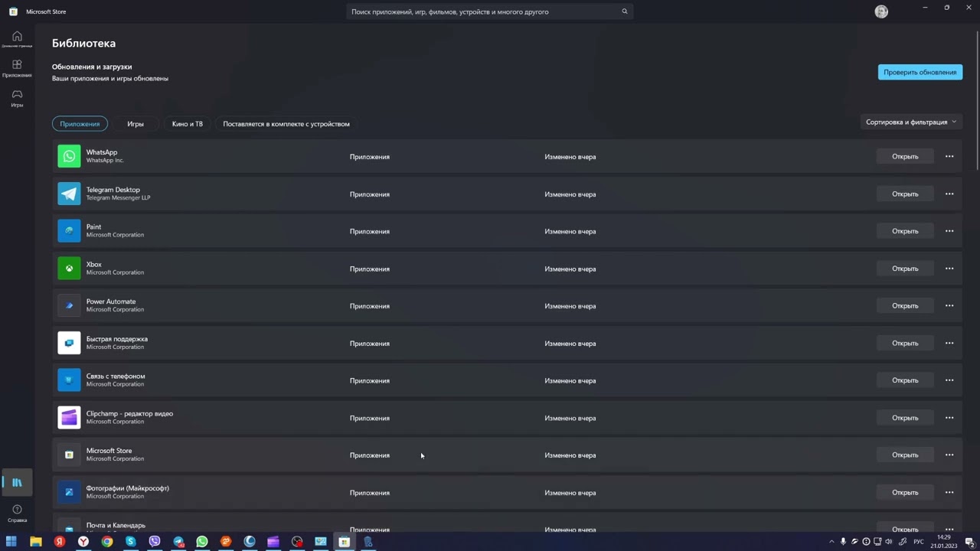980x551 pixels.
Task: Click the Clipchamp - редактор видео title
Action: pyautogui.click(x=129, y=413)
